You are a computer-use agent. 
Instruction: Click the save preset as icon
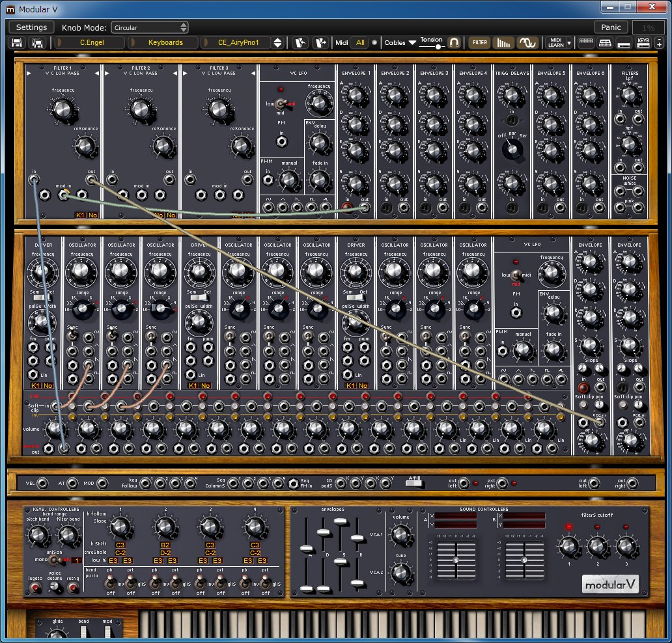(38, 42)
